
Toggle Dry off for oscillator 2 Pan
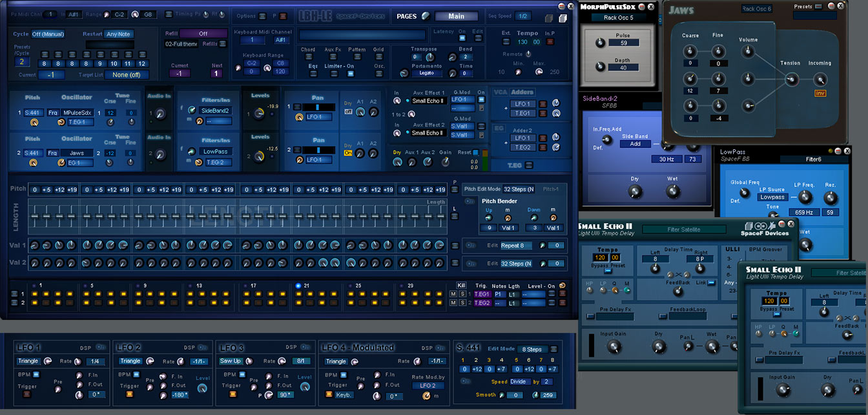348,153
